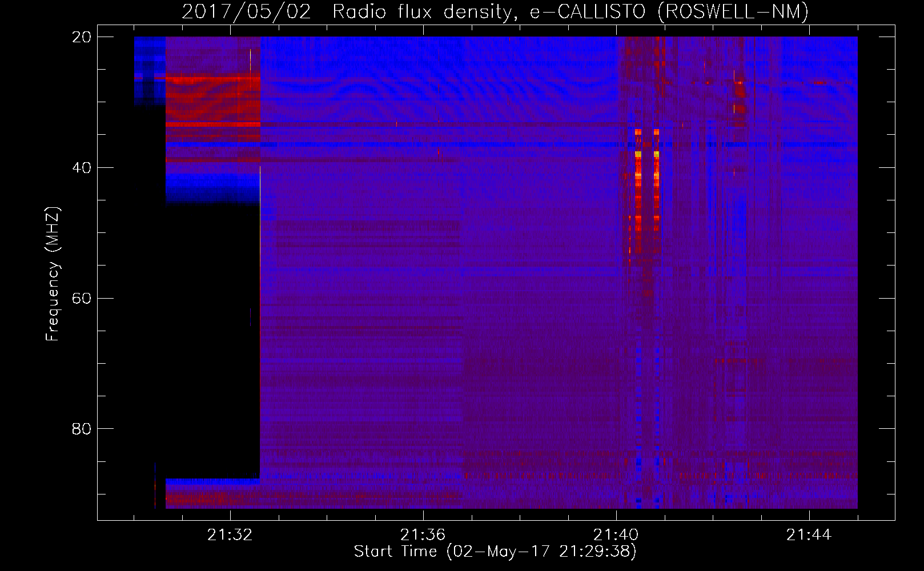The height and width of the screenshot is (571, 924).
Task: Select the '40' frequency axis label
Action: tap(82, 168)
